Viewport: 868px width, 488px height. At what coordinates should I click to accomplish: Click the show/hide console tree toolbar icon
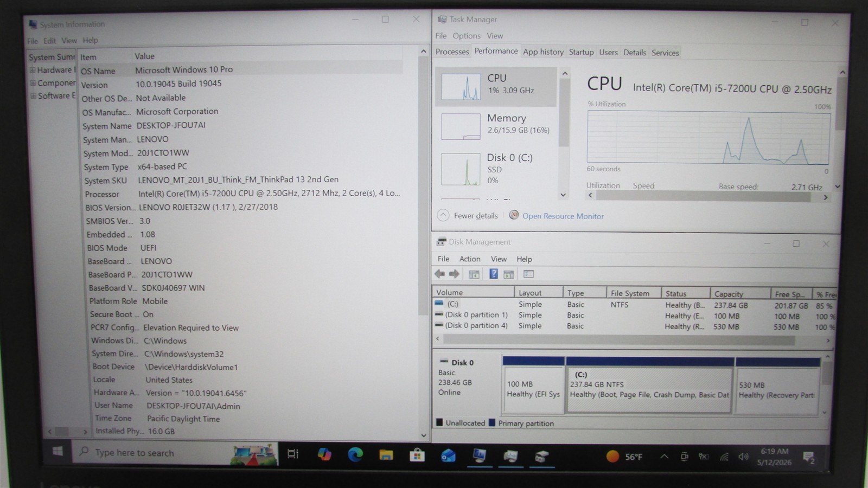[474, 274]
